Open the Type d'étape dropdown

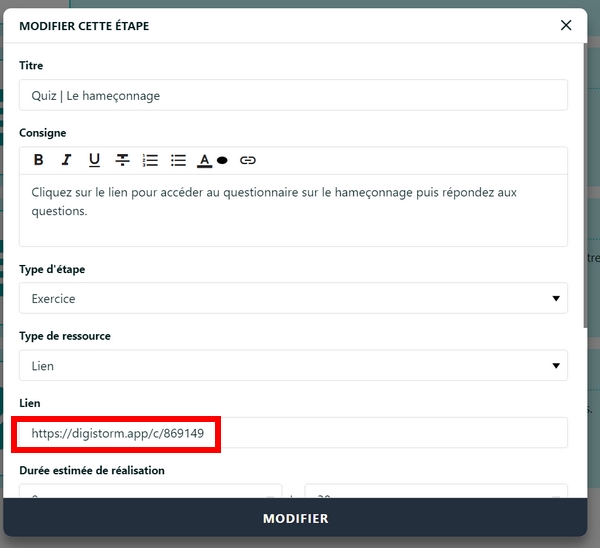(293, 298)
